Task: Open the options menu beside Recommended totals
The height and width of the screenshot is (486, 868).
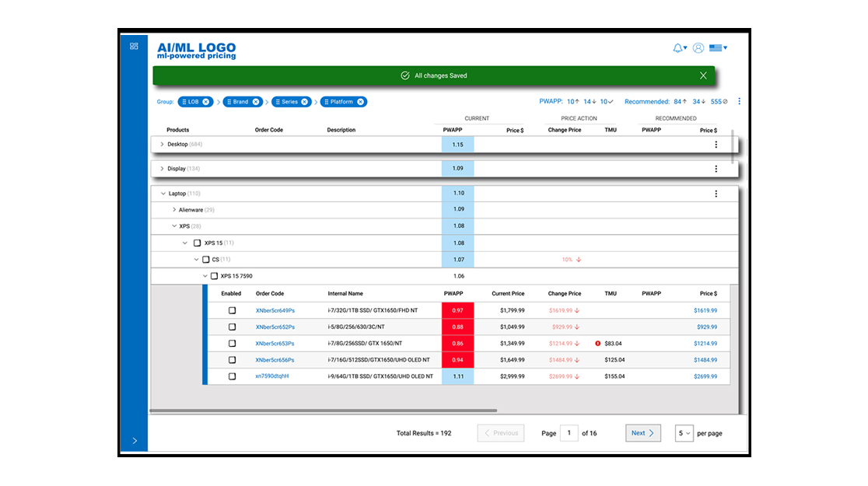Action: coord(739,101)
